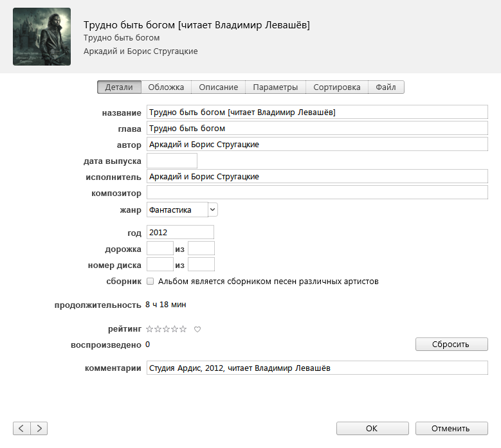Set rating using the star row
The image size is (501, 448).
coord(166,329)
